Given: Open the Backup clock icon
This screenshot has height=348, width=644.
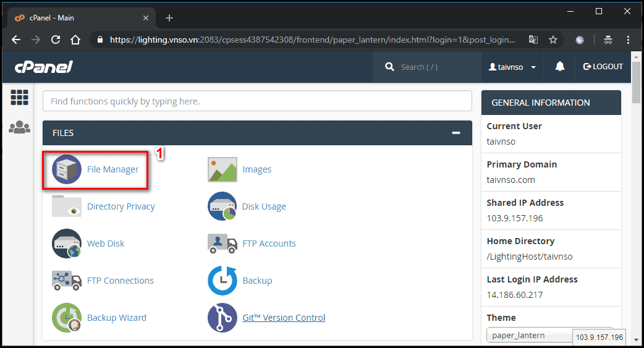Looking at the screenshot, I should (222, 281).
